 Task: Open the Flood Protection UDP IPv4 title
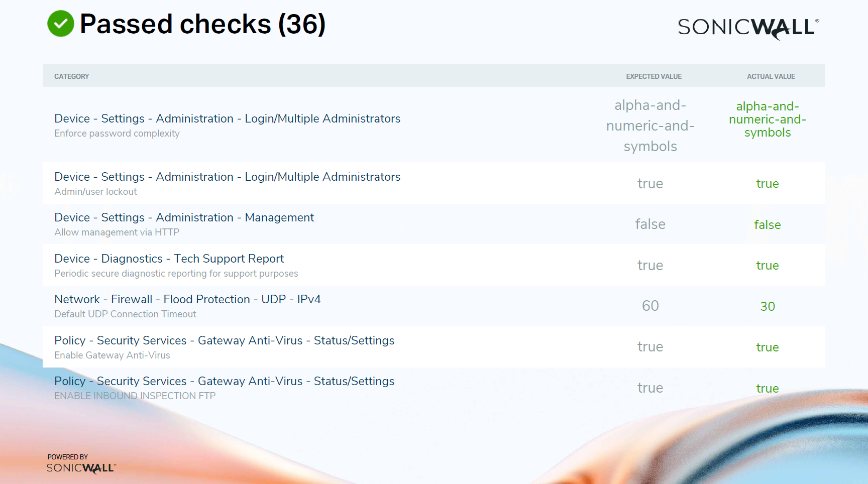click(x=187, y=299)
